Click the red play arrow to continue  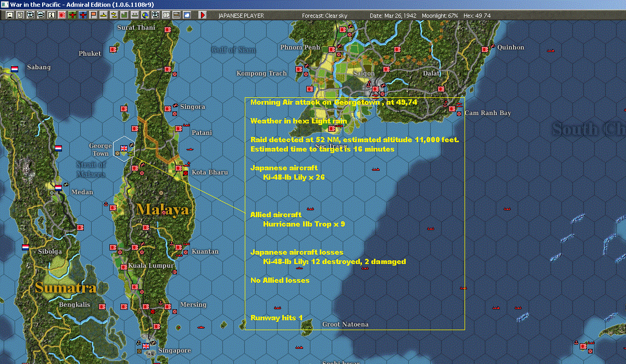pyautogui.click(x=203, y=15)
